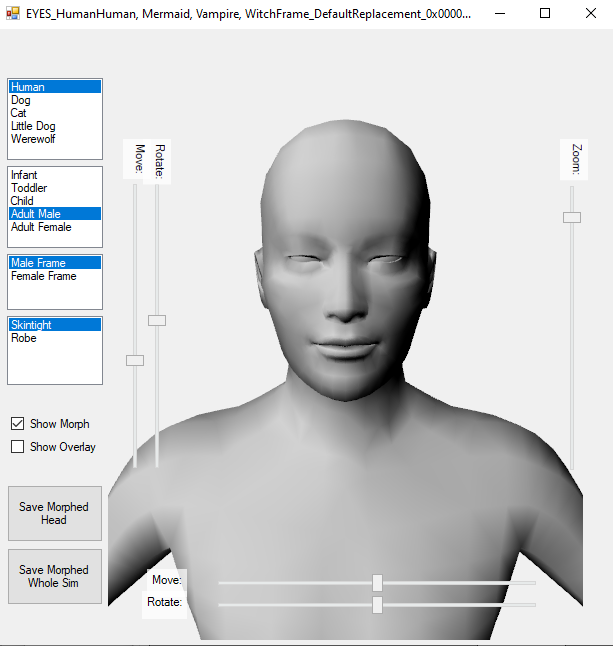This screenshot has height=646, width=613.
Task: Select Dog in species list
Action: [x=21, y=100]
